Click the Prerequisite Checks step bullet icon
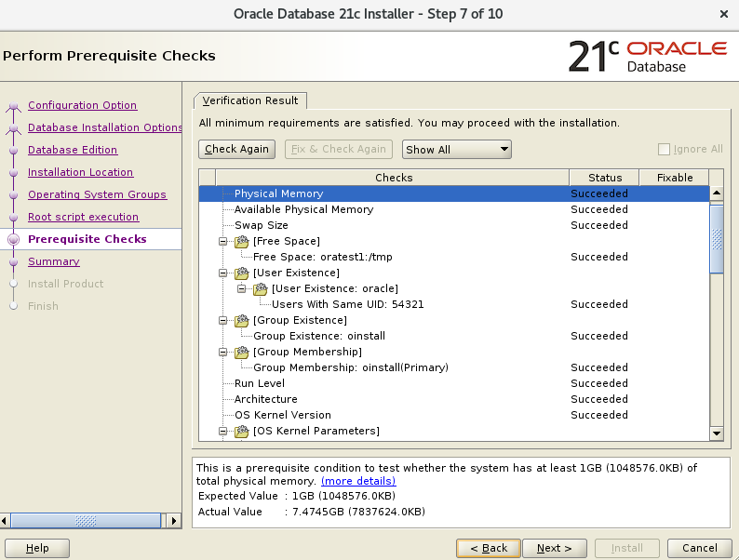Viewport: 739px width, 560px height. click(x=14, y=239)
